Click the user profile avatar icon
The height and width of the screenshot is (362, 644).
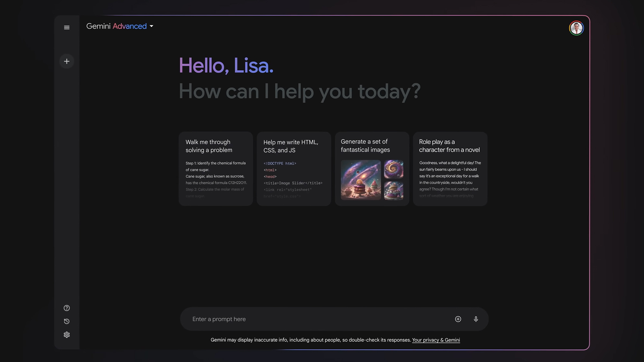tap(575, 27)
